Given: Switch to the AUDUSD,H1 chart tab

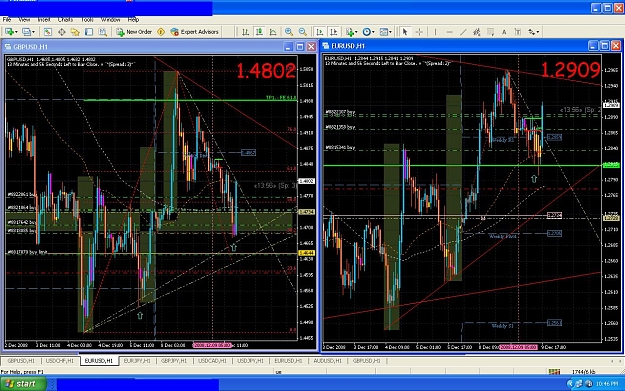Looking at the screenshot, I should coord(327,361).
